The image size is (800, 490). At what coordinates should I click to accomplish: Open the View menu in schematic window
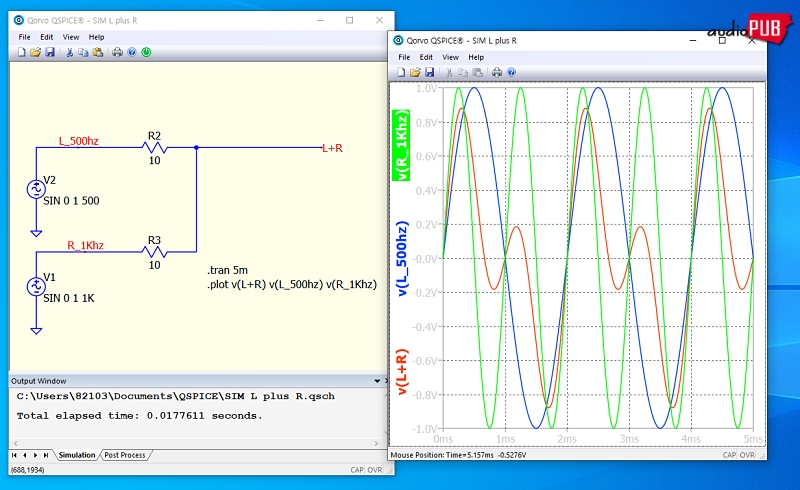(71, 37)
